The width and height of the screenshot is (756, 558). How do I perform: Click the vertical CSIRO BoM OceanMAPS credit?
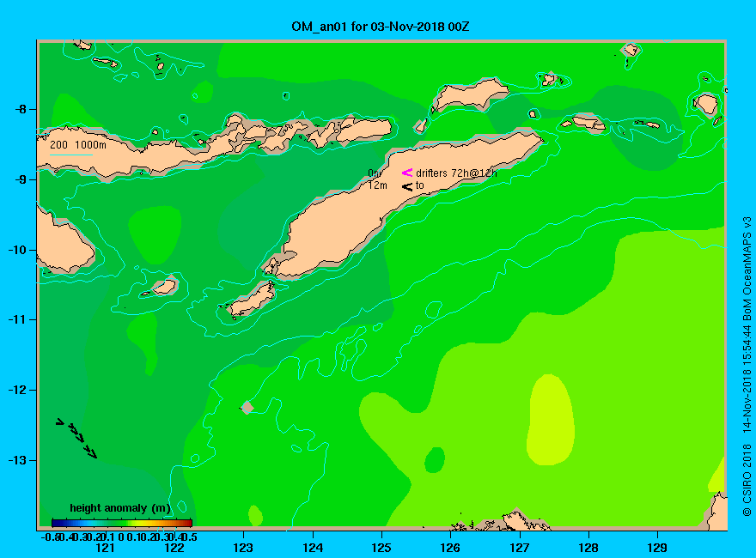[747, 367]
